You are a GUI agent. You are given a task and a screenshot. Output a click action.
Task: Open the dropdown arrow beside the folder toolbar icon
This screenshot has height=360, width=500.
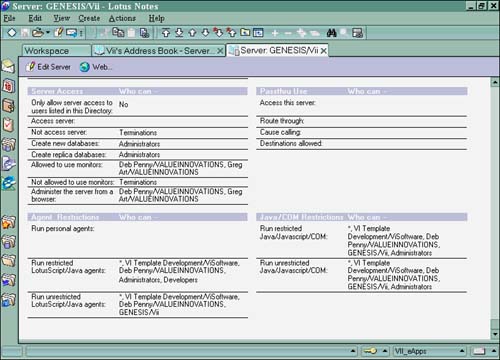(48, 32)
